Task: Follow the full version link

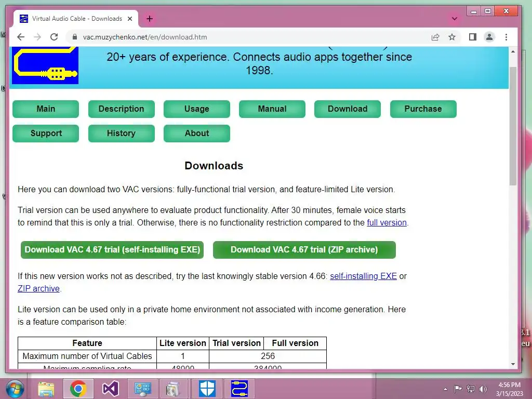Action: (387, 222)
